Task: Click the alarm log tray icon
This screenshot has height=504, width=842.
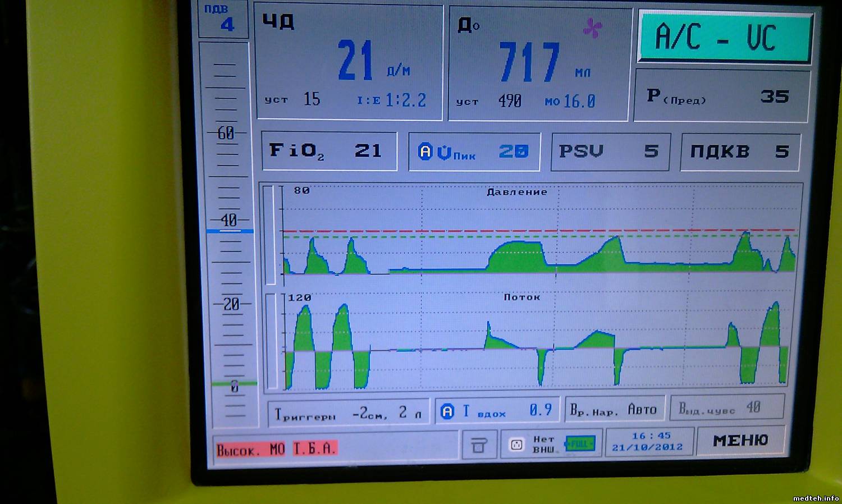Action: tap(478, 446)
